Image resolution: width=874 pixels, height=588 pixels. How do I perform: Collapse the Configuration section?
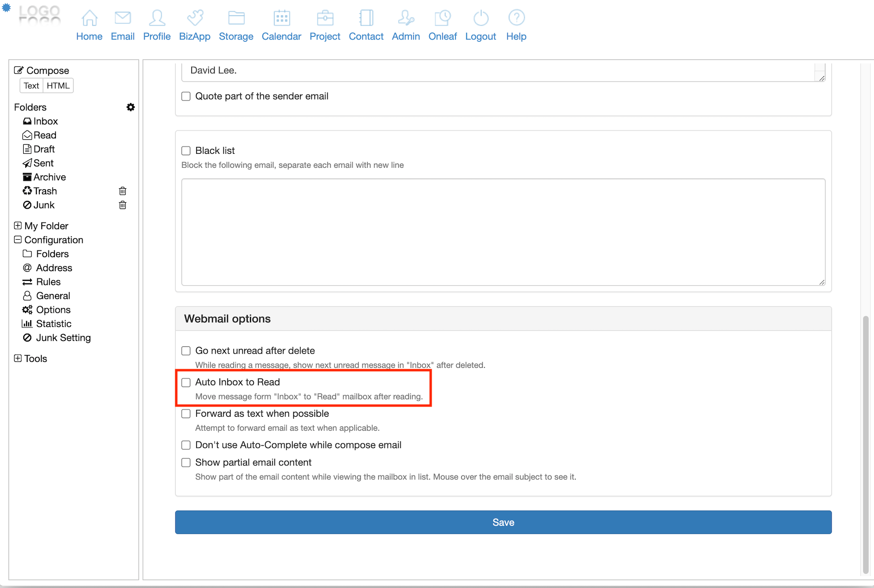tap(18, 240)
